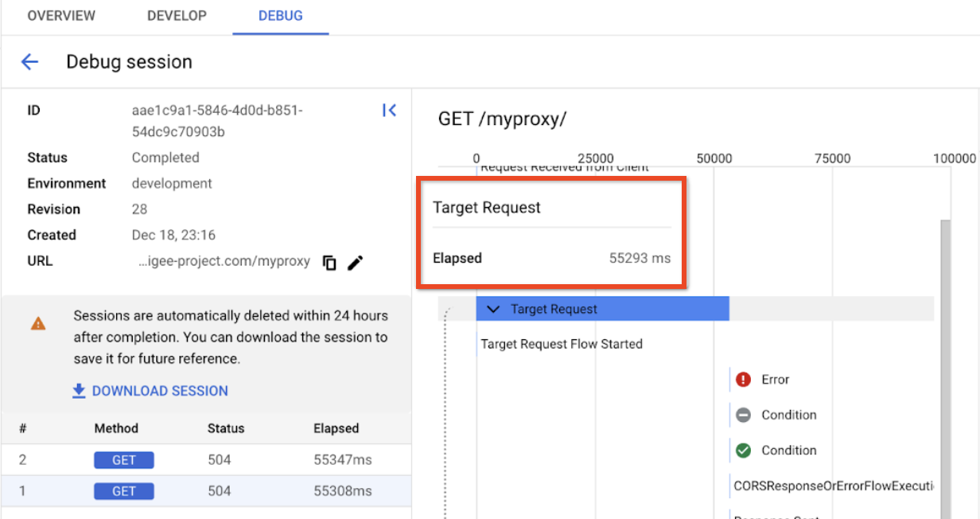Select transaction row 2 with 55347ms
The width and height of the screenshot is (980, 519).
click(205, 460)
